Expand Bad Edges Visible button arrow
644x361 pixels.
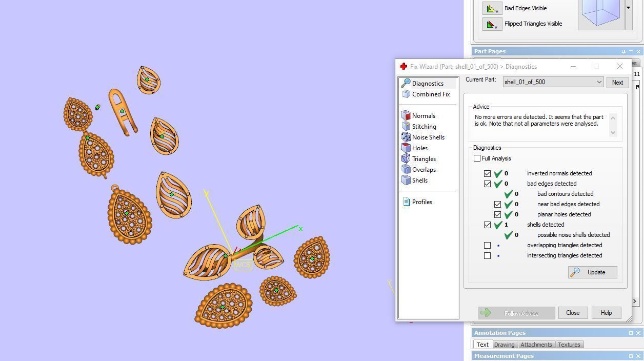(x=497, y=12)
